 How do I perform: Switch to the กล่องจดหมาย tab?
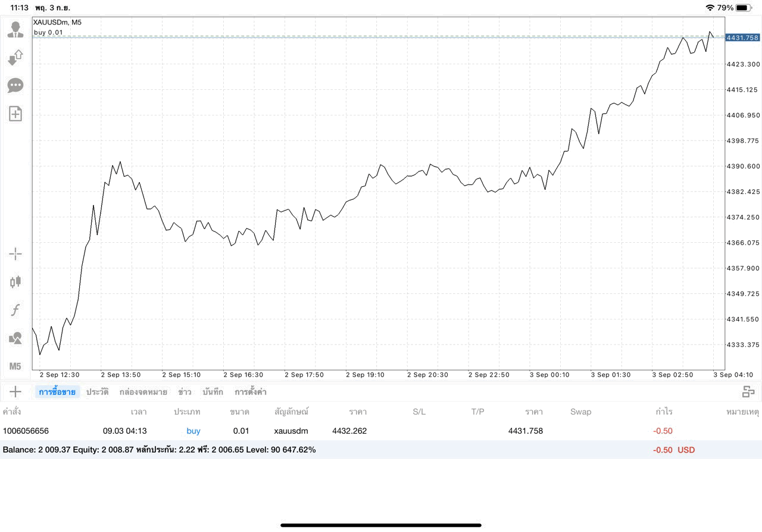coord(143,392)
